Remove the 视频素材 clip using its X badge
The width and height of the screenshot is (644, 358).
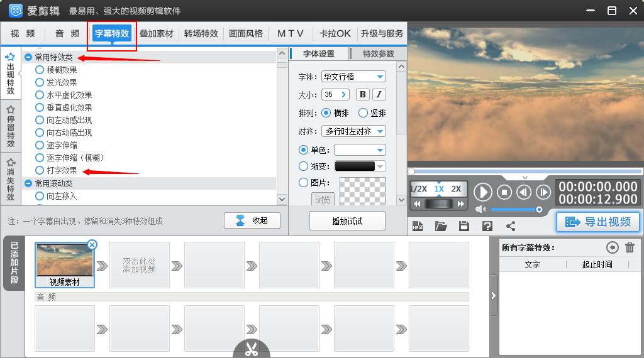tap(92, 245)
